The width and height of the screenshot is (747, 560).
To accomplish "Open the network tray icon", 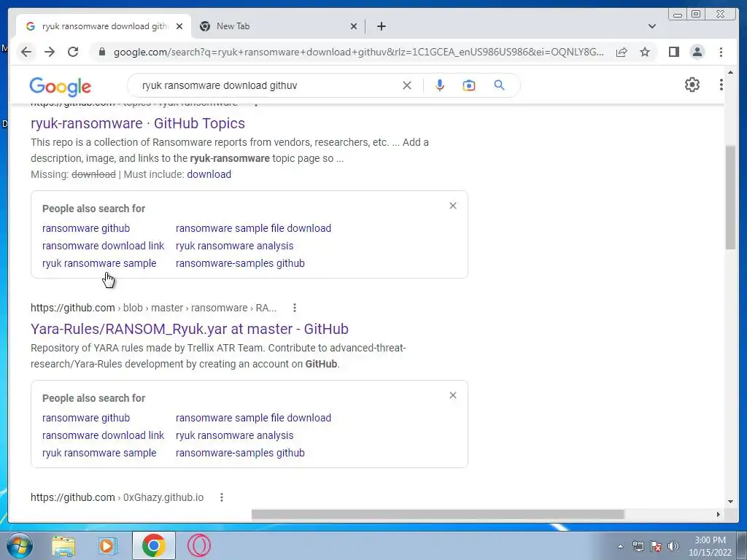I will pyautogui.click(x=638, y=546).
